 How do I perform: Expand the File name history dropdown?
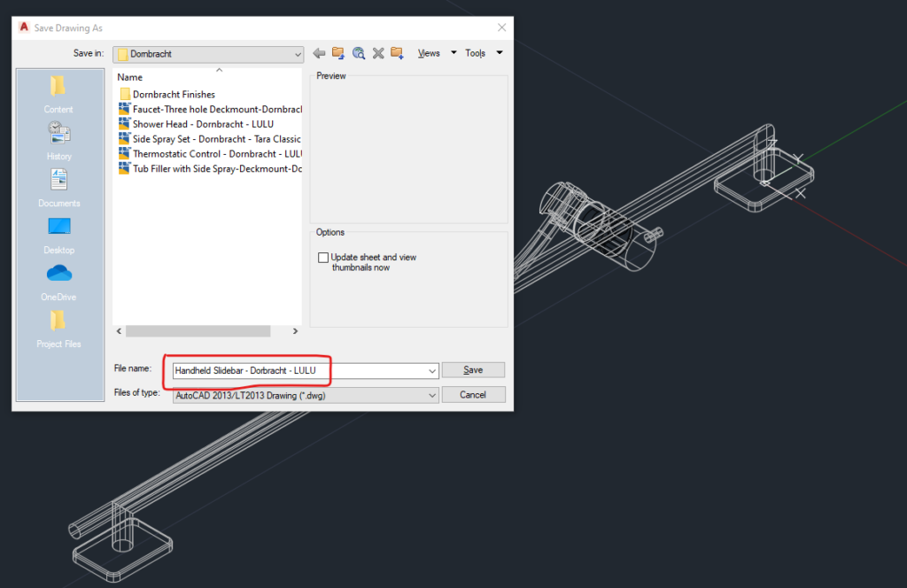coord(432,371)
